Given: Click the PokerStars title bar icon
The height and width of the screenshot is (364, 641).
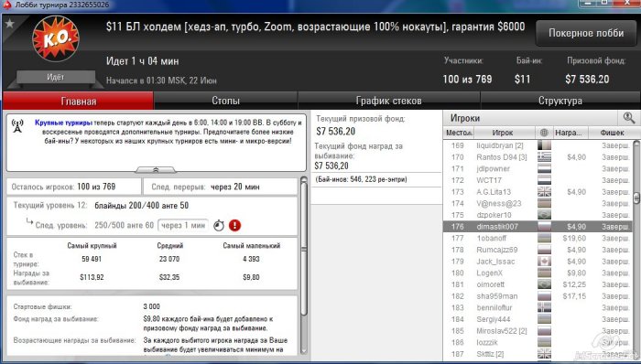Looking at the screenshot, I should click(x=6, y=5).
